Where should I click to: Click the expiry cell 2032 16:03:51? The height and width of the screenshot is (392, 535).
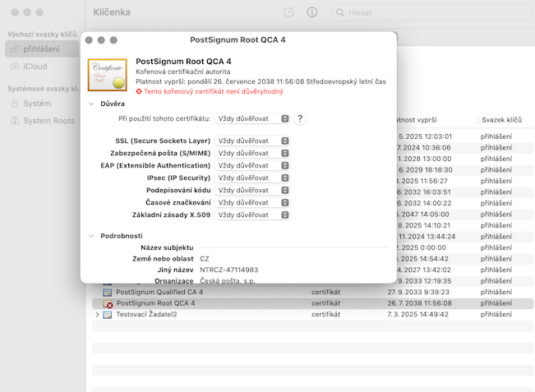coord(424,192)
